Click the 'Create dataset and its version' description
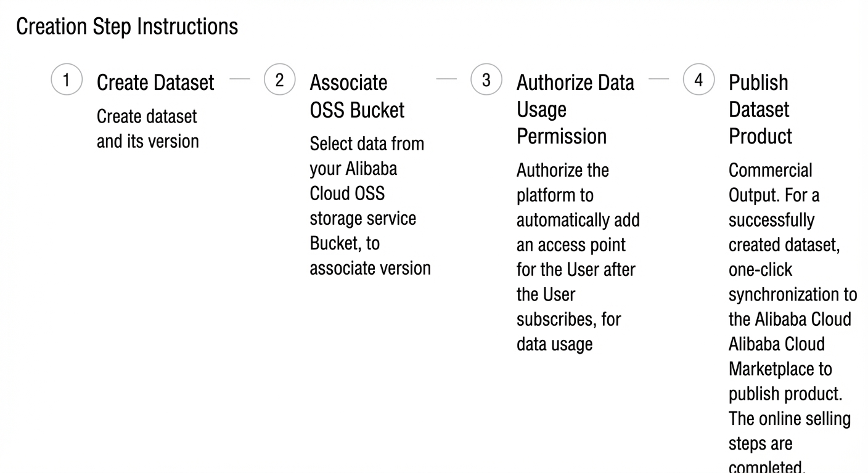Viewport: 868px width, 473px height. click(x=148, y=129)
